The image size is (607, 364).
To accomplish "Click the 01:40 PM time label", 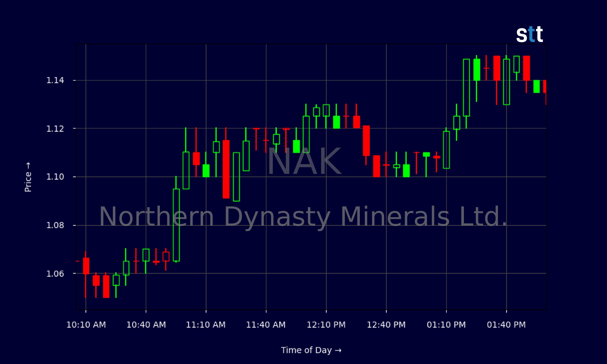I will tap(506, 325).
